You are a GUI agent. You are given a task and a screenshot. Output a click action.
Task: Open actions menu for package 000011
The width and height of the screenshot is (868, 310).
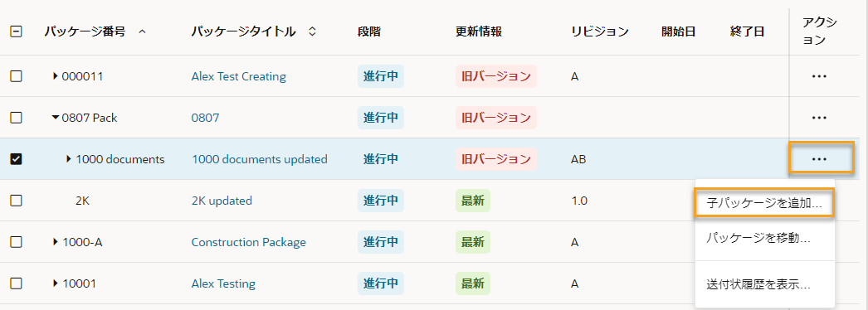818,76
